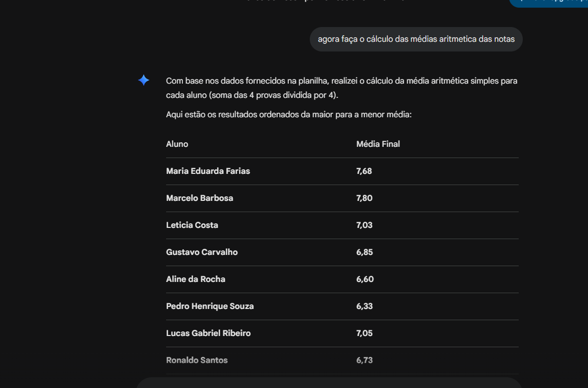Select the 7,80 value for Marcelo Barbosa
Screen dimensions: 588x388
[x=364, y=198]
